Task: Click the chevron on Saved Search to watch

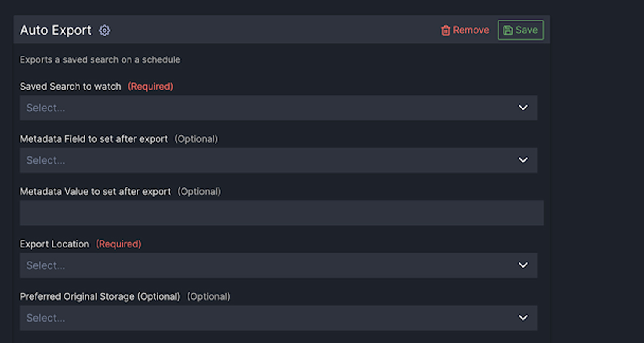Action: click(523, 108)
